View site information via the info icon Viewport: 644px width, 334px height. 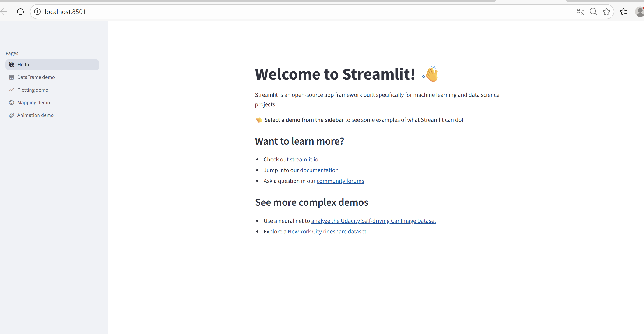[x=37, y=11]
